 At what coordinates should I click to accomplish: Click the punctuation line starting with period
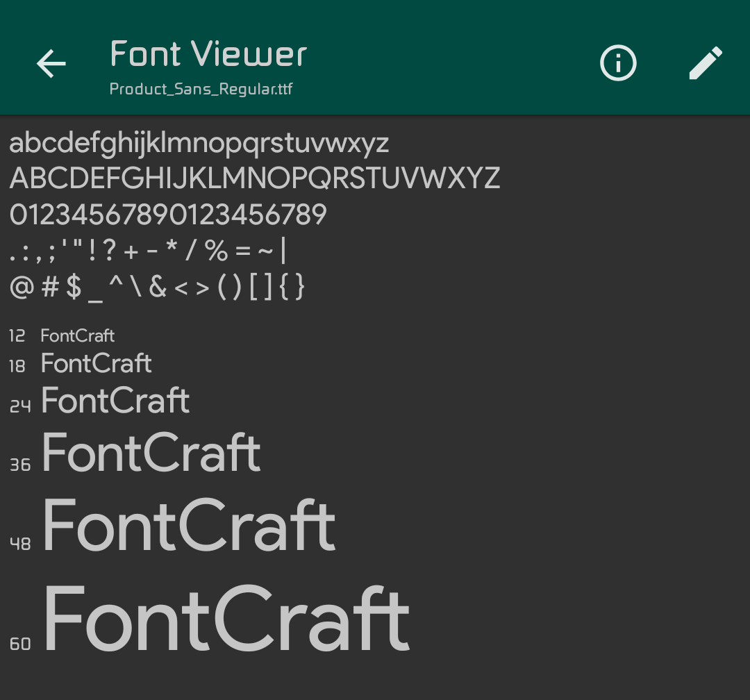[148, 250]
